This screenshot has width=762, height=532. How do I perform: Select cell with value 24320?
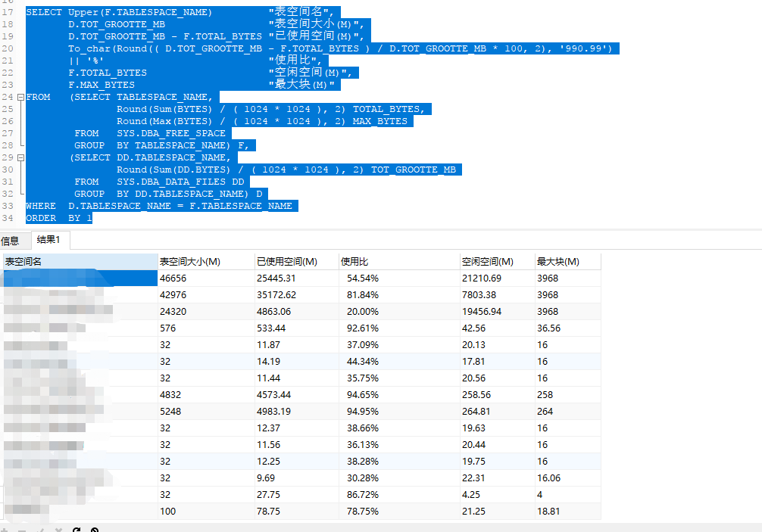pos(206,311)
